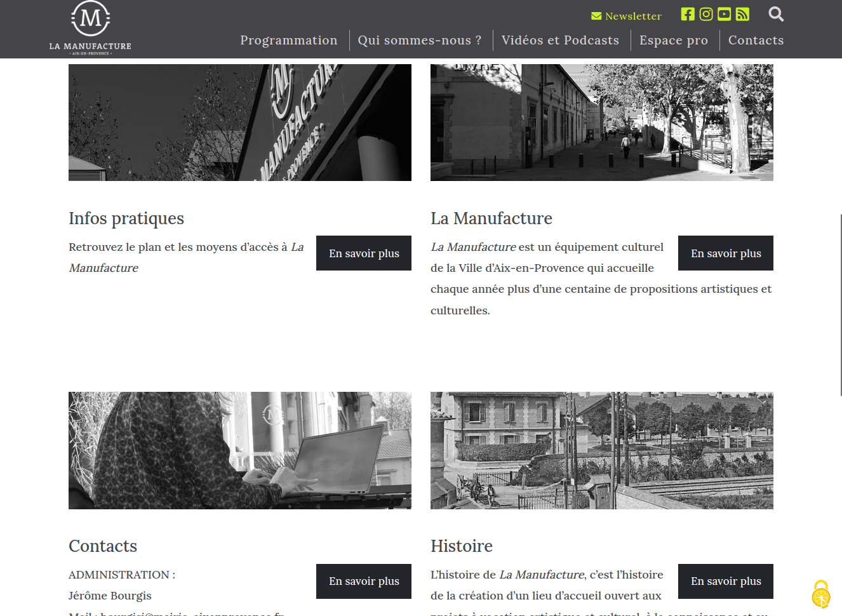Screen dimensions: 842x616
Task: Click the historic building postcard image
Action: (x=601, y=450)
